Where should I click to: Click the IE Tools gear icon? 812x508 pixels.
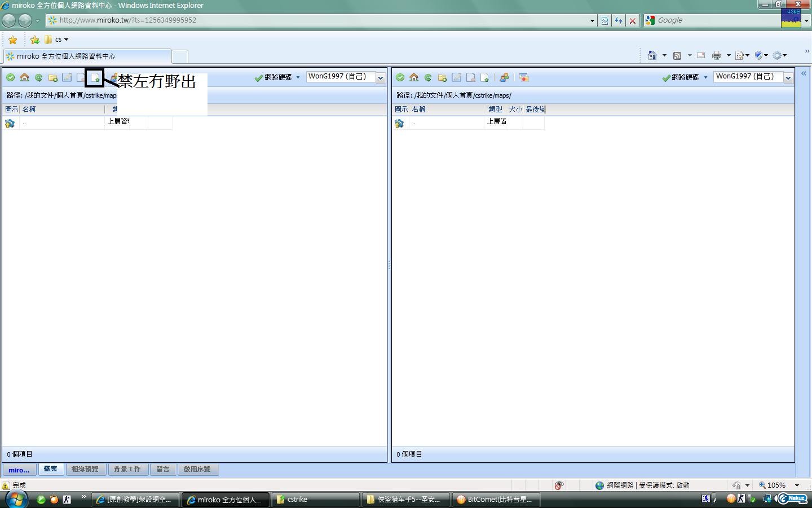tap(777, 55)
